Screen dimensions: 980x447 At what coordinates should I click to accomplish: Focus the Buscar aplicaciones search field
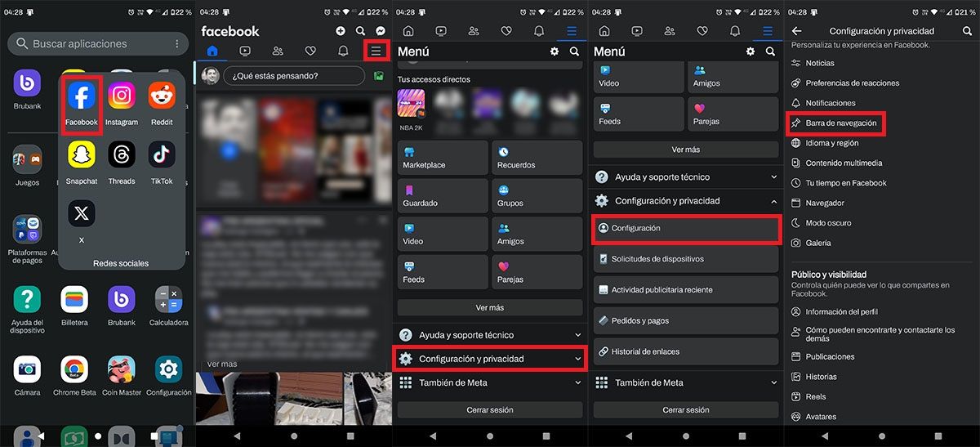[98, 43]
